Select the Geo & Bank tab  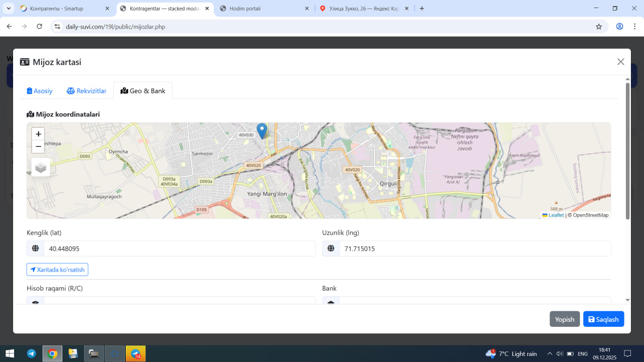143,91
